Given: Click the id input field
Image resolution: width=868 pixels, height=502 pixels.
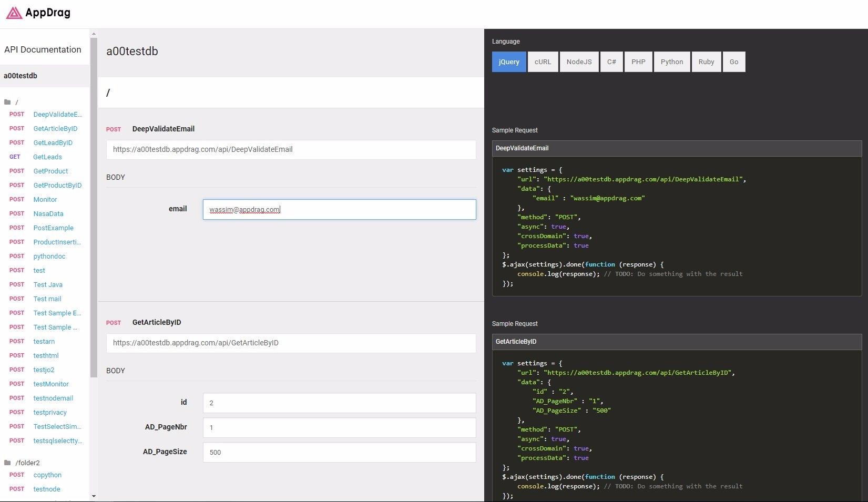Looking at the screenshot, I should pyautogui.click(x=340, y=403).
